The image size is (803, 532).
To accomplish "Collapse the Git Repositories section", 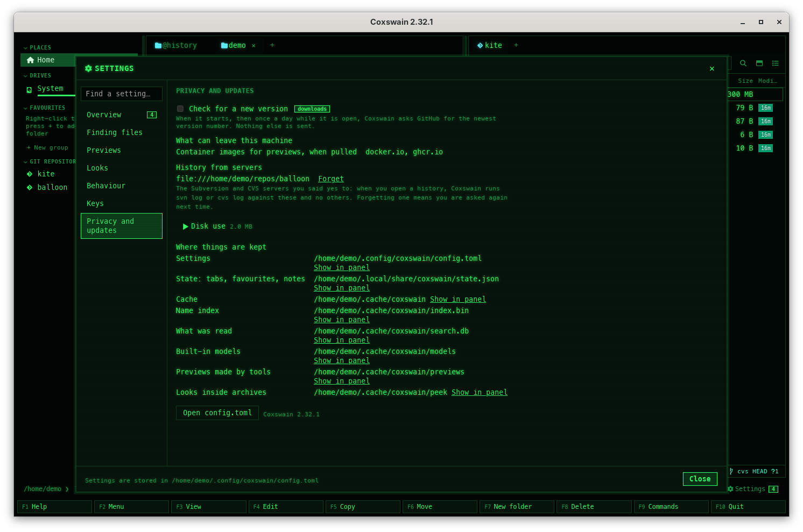I will (x=25, y=162).
